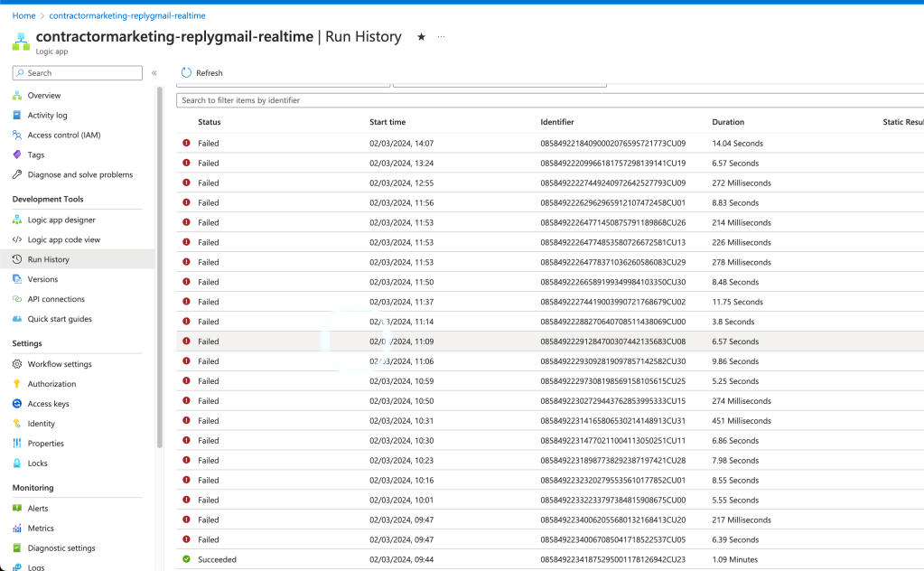Screen dimensions: 924x571
Task: Sort by Duration column header
Action: pyautogui.click(x=728, y=122)
